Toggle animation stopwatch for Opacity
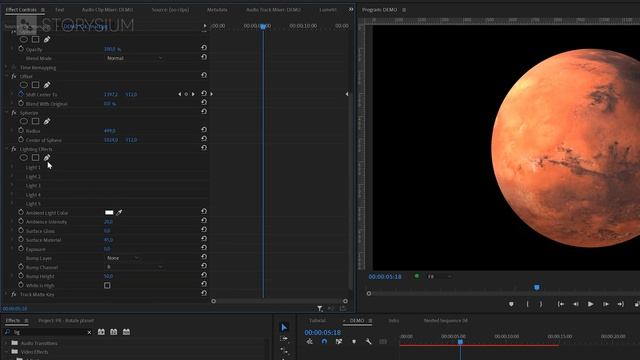Viewport: 640px width, 360px height. (x=21, y=49)
